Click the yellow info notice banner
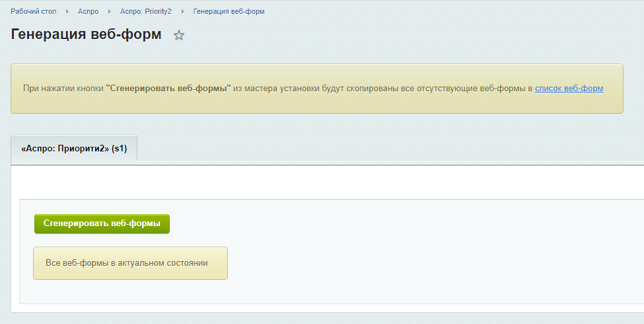This screenshot has width=644, height=324. pos(316,89)
